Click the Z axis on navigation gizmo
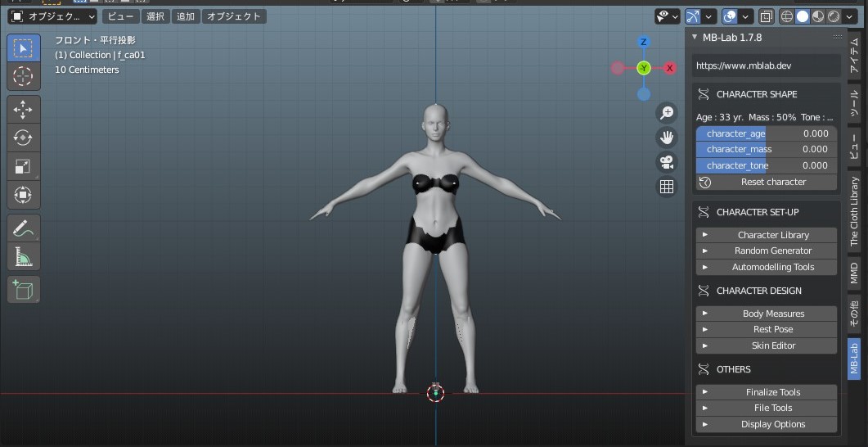The height and width of the screenshot is (447, 868). [643, 42]
